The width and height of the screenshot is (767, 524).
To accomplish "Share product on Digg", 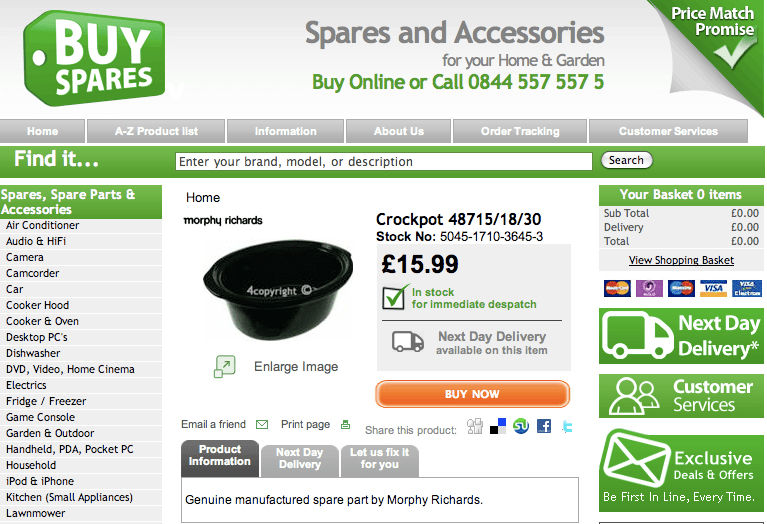I will [x=475, y=426].
